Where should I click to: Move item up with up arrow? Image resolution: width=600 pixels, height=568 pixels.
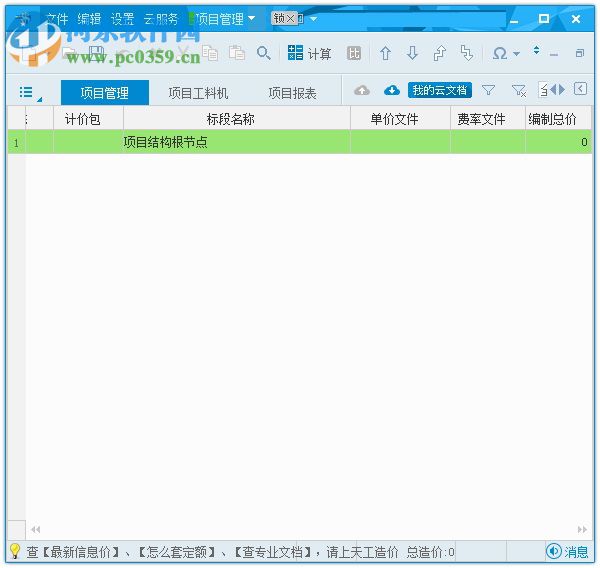[385, 53]
